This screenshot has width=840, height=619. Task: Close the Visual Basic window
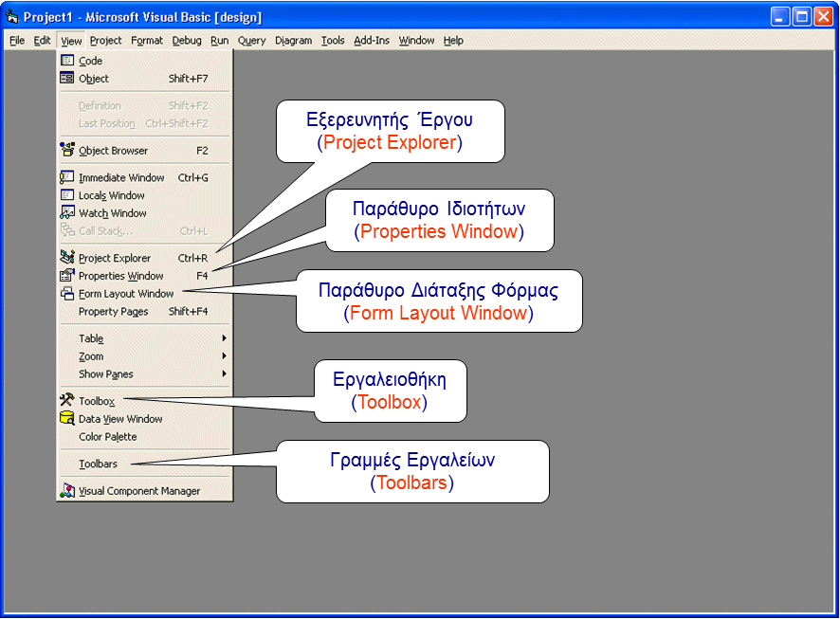[x=823, y=17]
